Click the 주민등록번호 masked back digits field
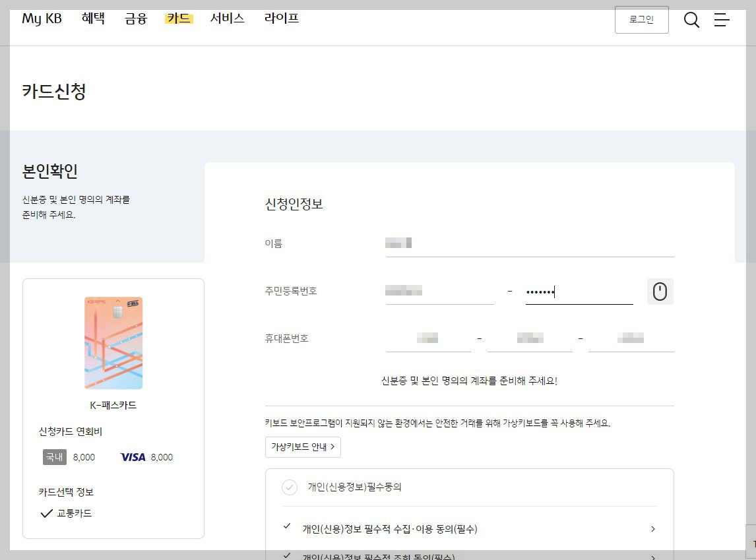The width and height of the screenshot is (756, 560). pyautogui.click(x=579, y=291)
